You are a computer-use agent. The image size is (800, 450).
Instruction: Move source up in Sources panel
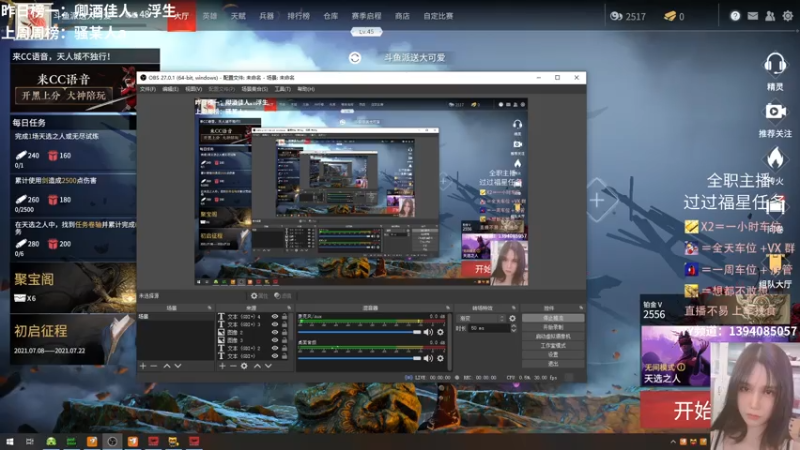pyautogui.click(x=257, y=366)
